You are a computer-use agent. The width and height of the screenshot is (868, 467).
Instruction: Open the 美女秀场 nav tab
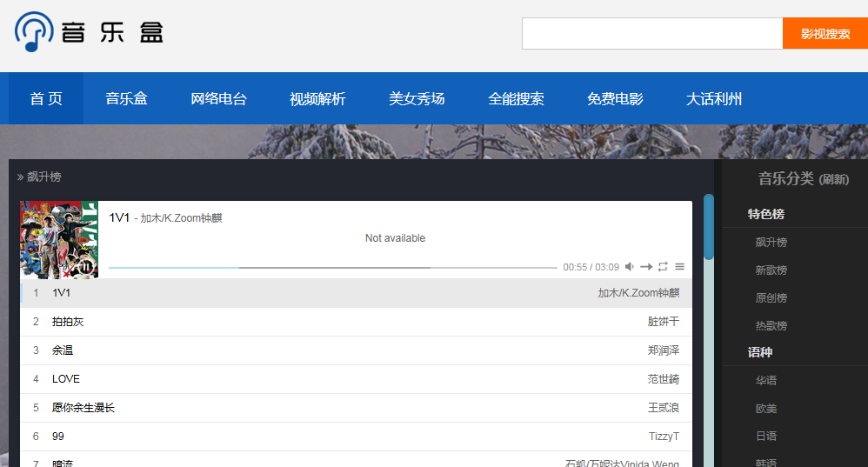click(x=417, y=98)
